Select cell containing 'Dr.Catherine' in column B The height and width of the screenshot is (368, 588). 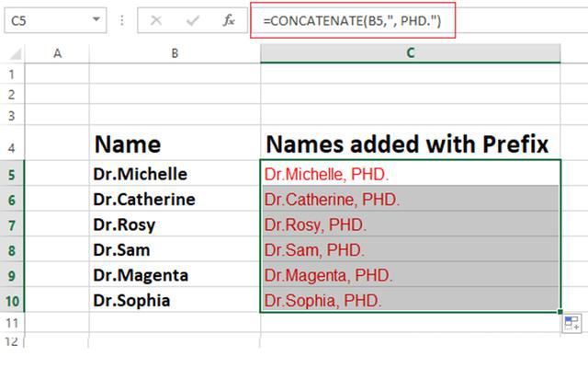[x=175, y=199]
